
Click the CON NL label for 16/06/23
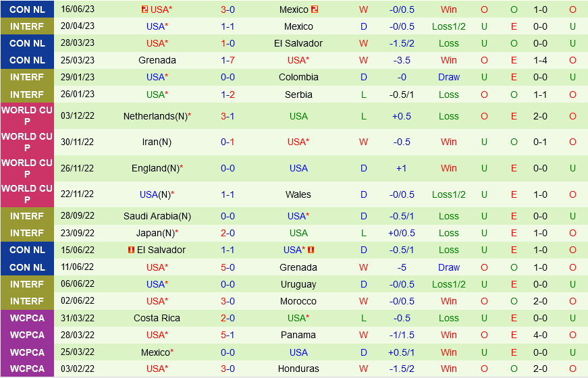[27, 9]
